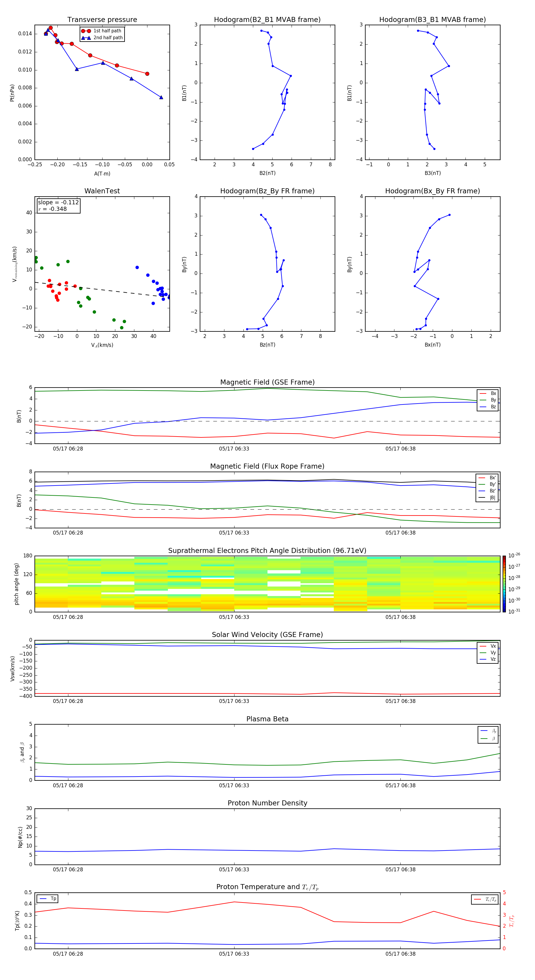This screenshot has width=535, height=980.
Task: Click the 'Pt(nPa)' axis label
Action: 12,92
